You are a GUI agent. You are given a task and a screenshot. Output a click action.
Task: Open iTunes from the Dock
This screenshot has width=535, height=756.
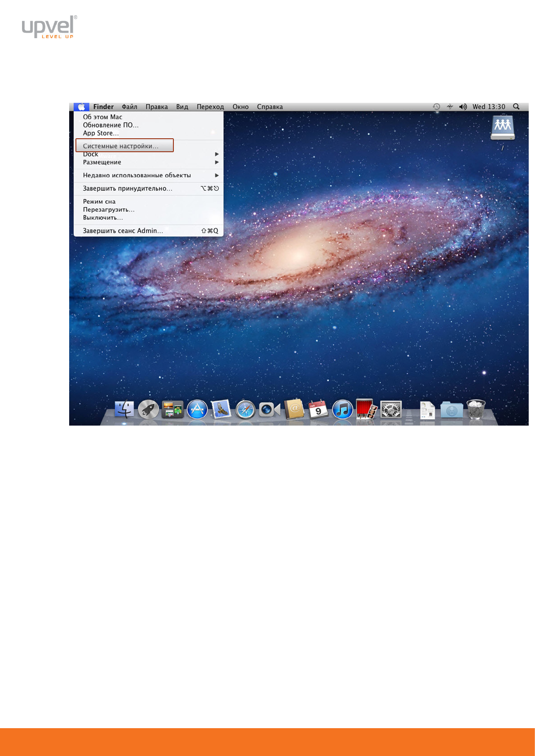point(342,409)
